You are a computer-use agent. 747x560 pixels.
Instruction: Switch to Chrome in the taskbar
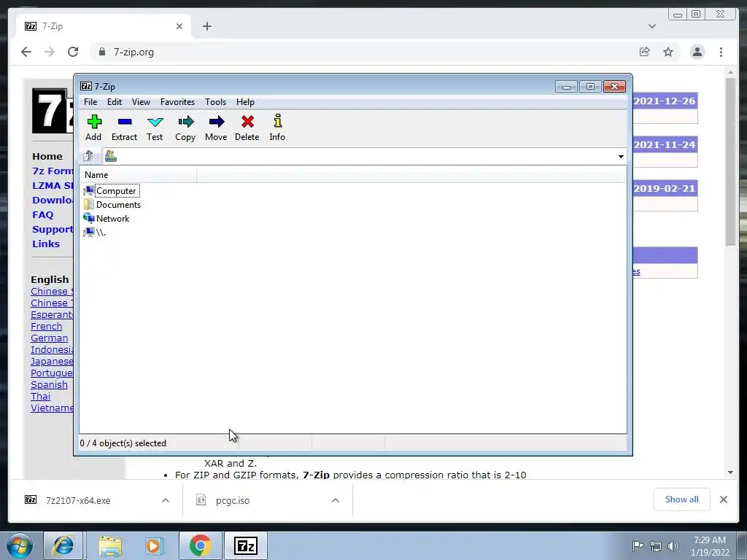click(x=200, y=545)
